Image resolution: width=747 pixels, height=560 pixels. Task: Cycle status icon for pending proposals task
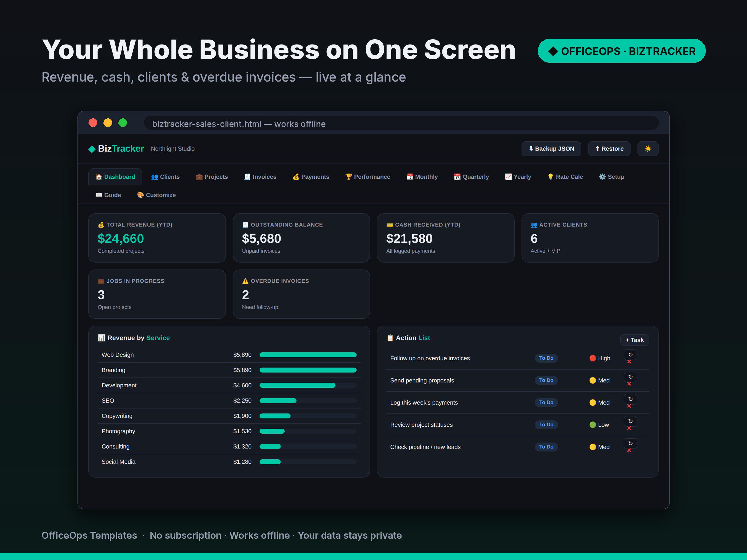pos(630,377)
